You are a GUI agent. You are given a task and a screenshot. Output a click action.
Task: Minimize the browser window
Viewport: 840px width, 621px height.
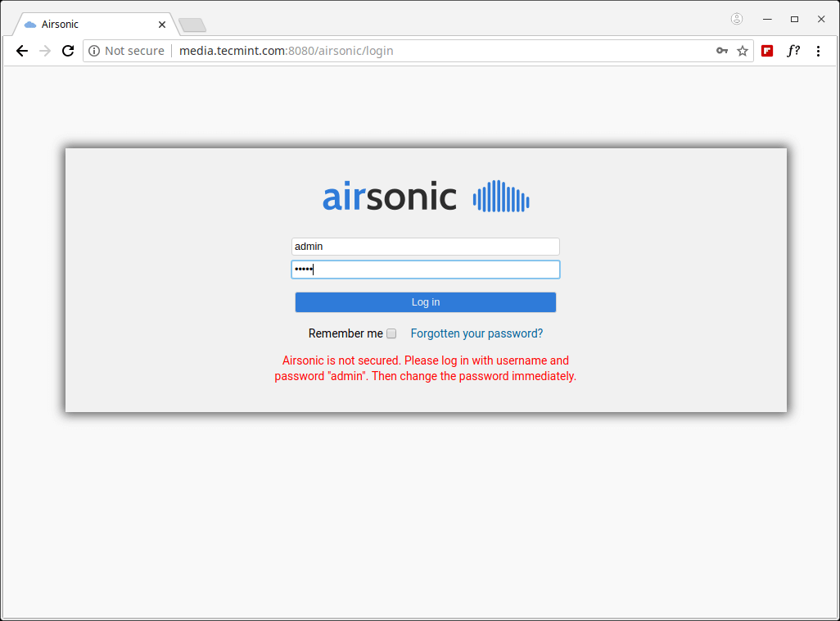pyautogui.click(x=767, y=20)
